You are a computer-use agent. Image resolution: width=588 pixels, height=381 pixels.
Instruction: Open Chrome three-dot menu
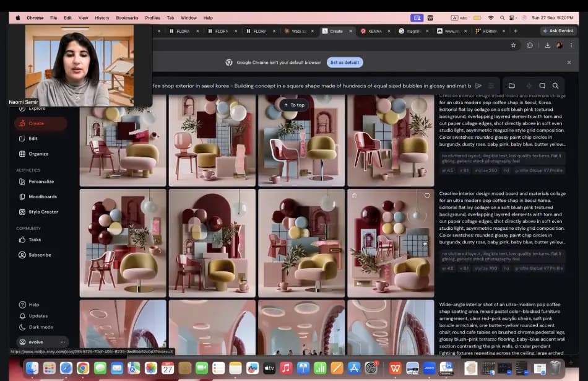coord(571,45)
